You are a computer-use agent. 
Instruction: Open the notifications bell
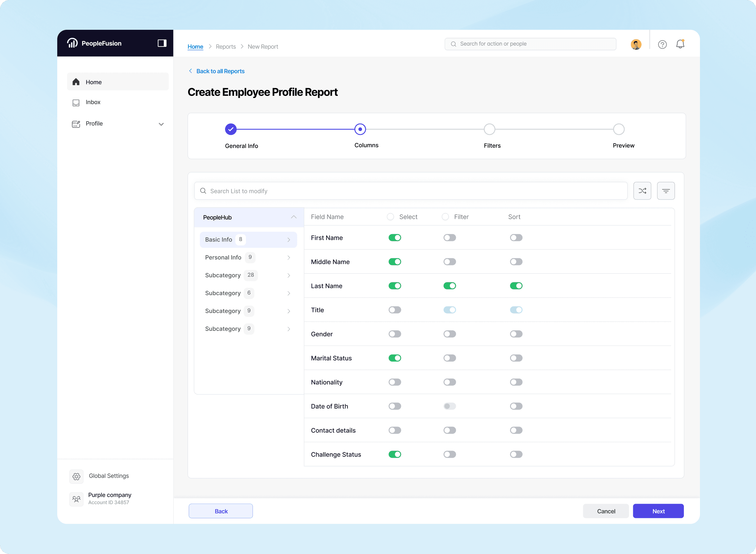pyautogui.click(x=680, y=44)
